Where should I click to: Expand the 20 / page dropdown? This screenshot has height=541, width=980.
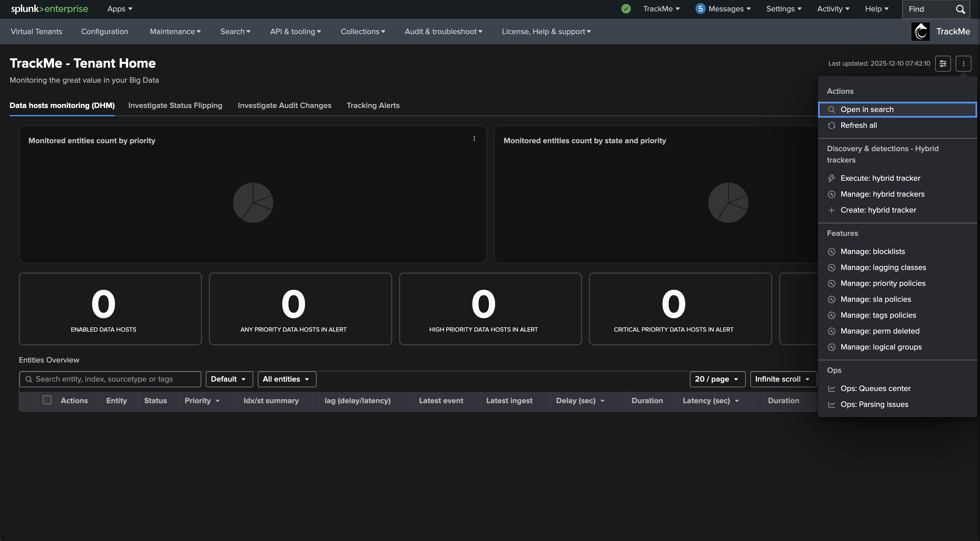point(717,379)
